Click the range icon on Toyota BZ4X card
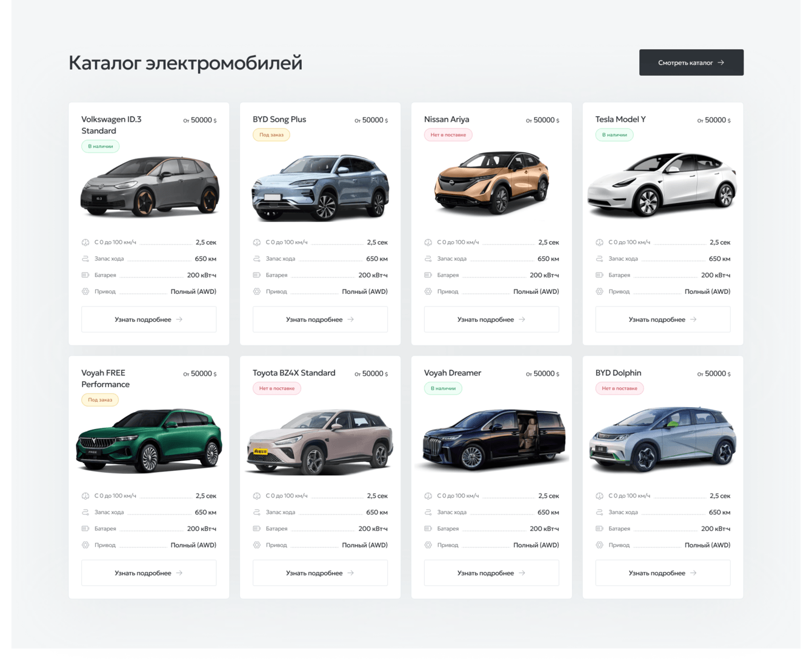812x669 pixels. 257,512
